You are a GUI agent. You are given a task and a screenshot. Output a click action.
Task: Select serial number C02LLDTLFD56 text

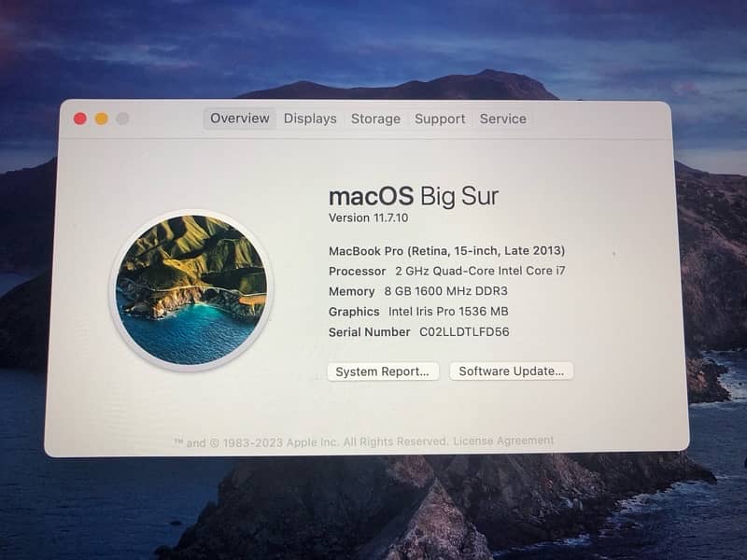[x=464, y=332]
